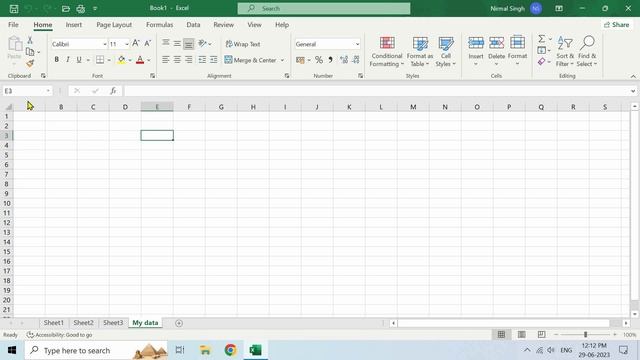Viewport: 640px width, 360px height.
Task: Select the Sheet2 worksheet tab
Action: (83, 322)
